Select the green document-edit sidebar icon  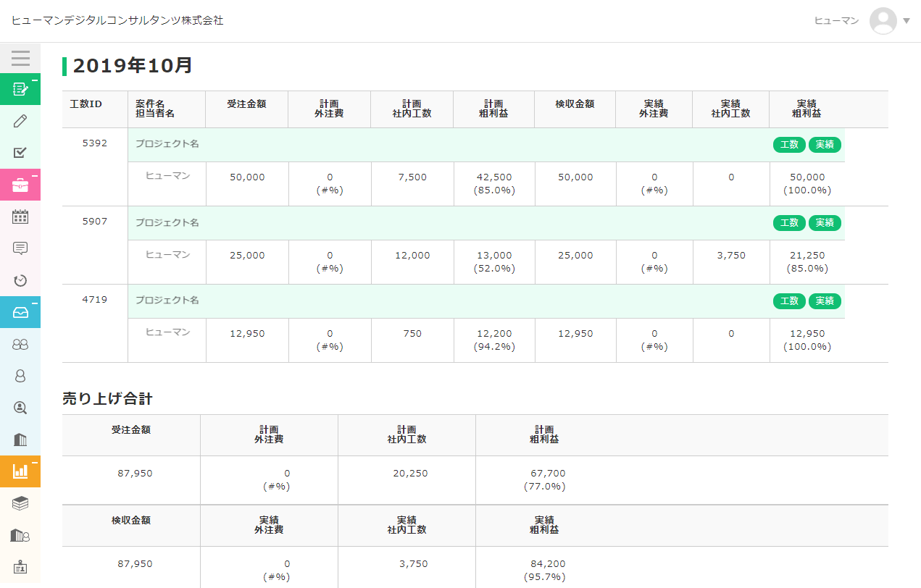click(20, 89)
